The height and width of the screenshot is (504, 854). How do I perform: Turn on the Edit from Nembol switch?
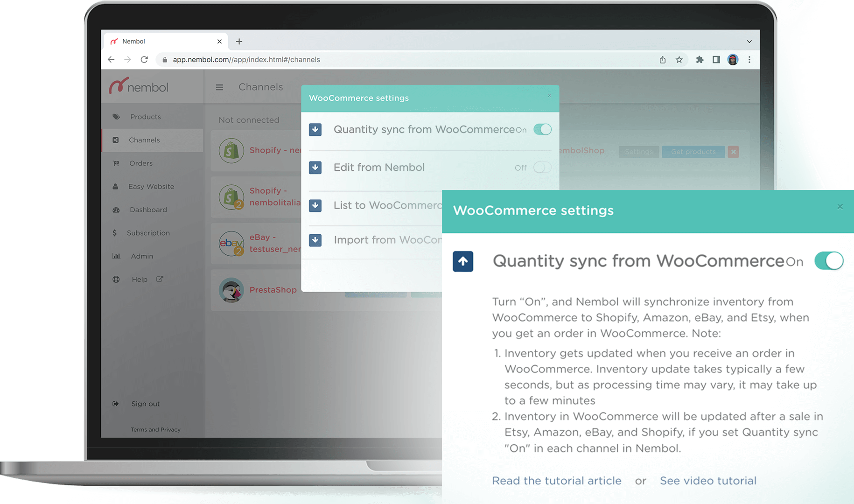(x=542, y=168)
